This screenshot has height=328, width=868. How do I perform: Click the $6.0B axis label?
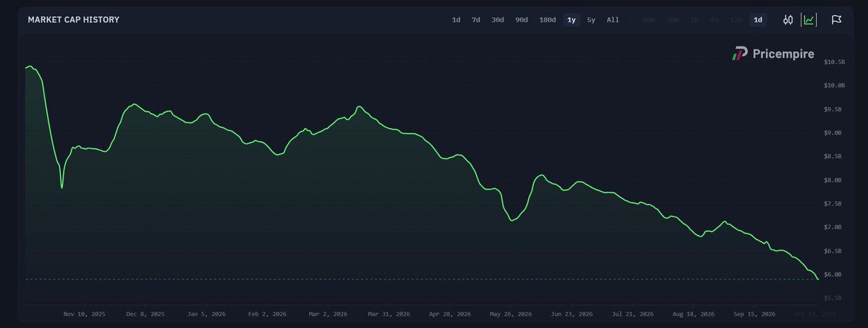point(833,274)
